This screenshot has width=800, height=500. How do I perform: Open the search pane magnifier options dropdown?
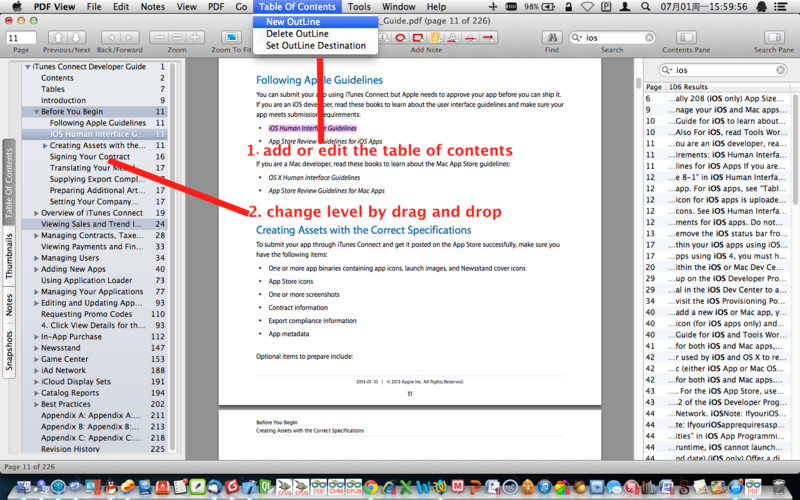(667, 70)
